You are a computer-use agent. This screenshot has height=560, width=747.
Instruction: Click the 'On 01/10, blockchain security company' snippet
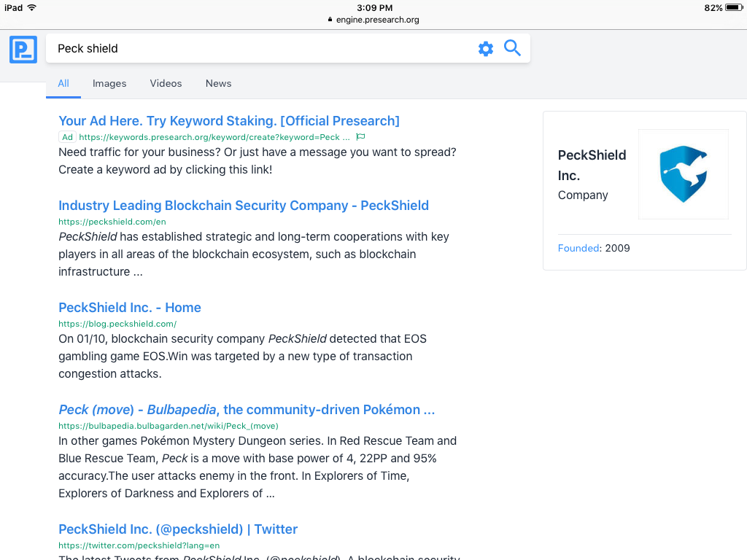coord(242,356)
